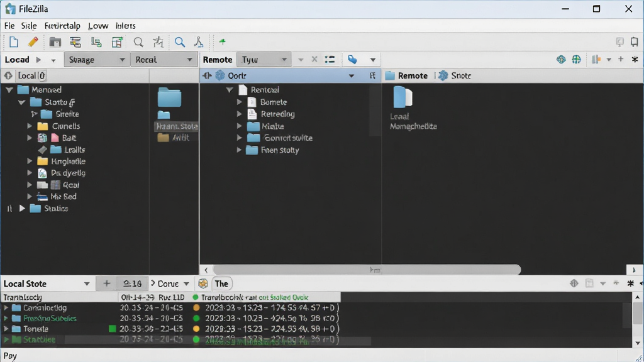This screenshot has width=644, height=362.
Task: Click the green status square on Tonete row
Action: click(x=112, y=329)
